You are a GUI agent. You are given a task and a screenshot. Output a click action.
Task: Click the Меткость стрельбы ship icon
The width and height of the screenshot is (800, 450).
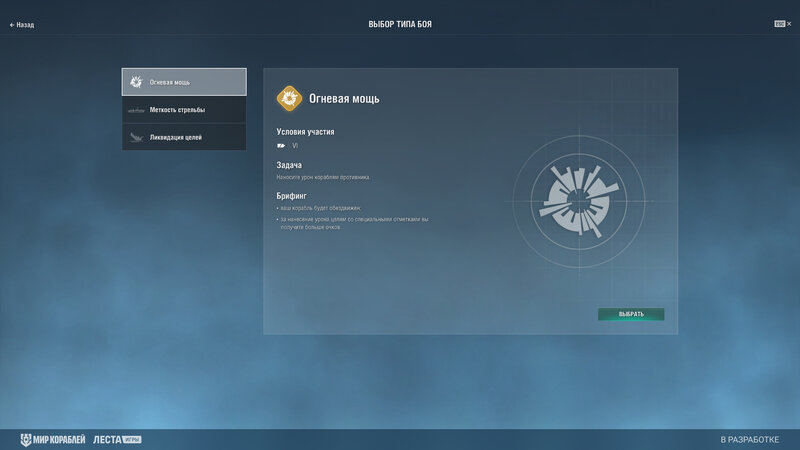point(136,110)
